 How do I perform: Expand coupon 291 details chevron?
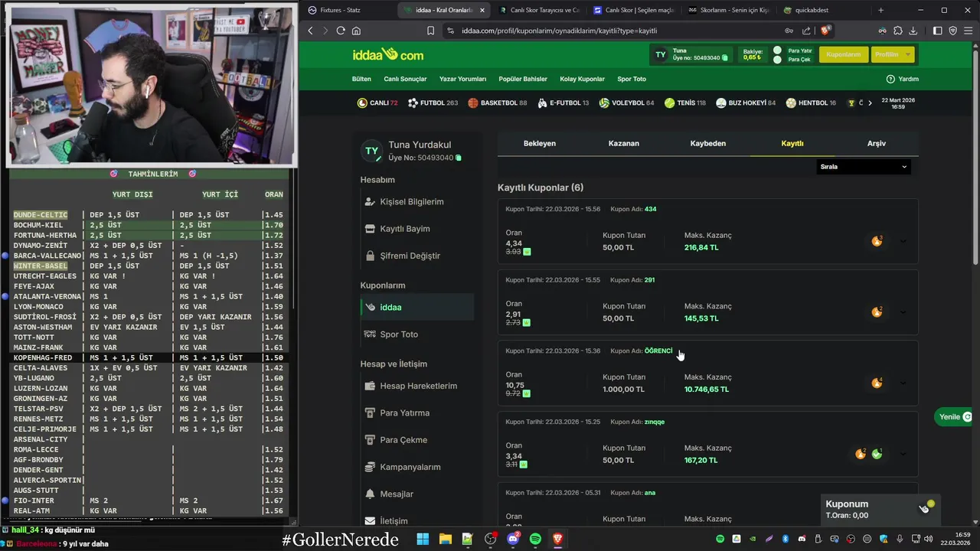coord(903,312)
